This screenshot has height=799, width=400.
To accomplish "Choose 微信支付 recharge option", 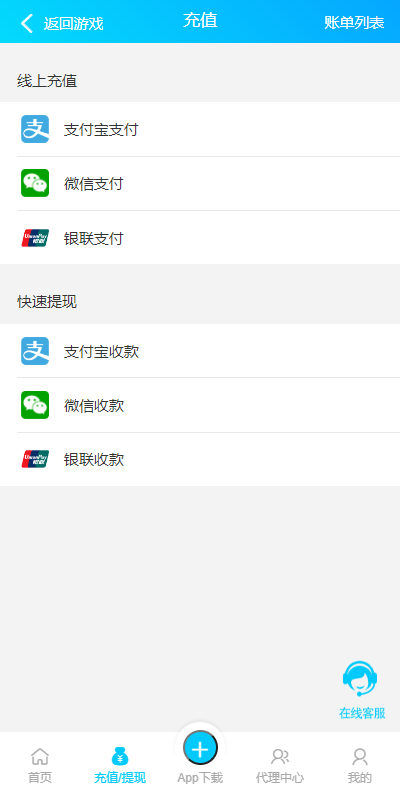I will click(x=200, y=183).
